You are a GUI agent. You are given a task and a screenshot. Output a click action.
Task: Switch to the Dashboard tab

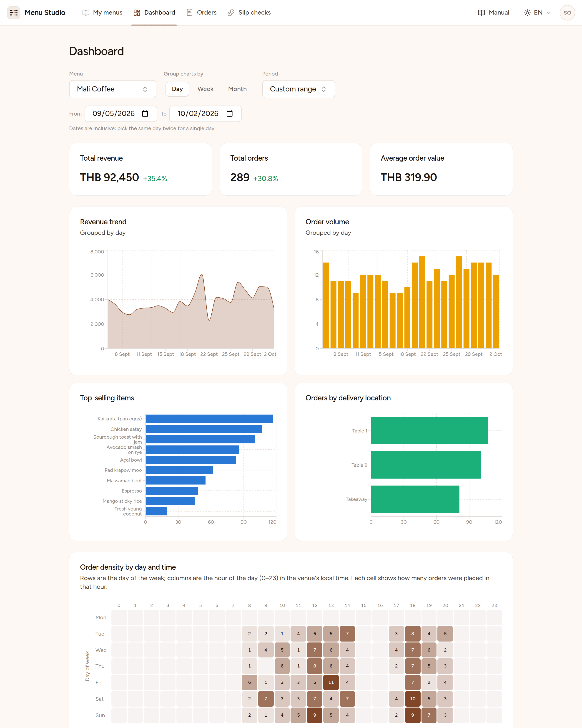tap(154, 13)
